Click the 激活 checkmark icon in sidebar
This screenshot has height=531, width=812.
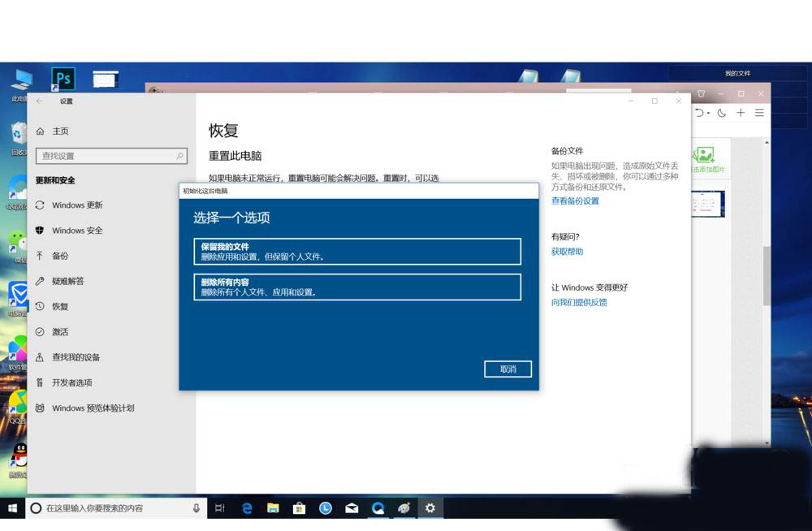coord(38,331)
